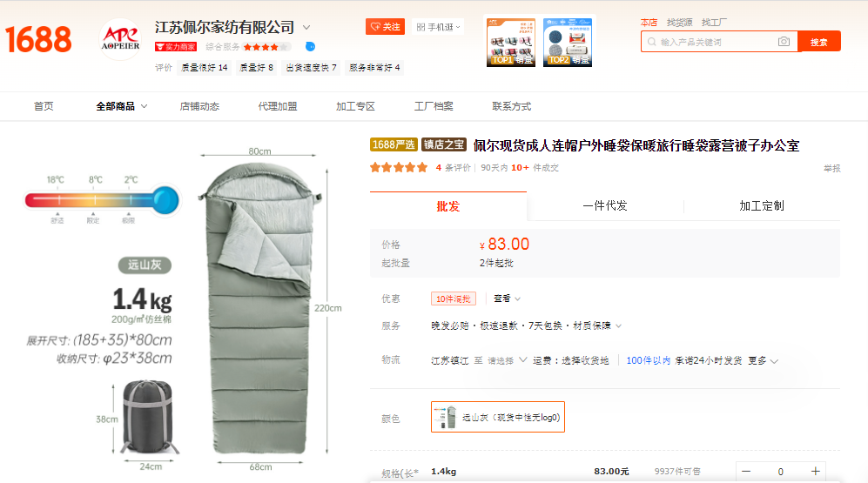
Task: Click the camera image search icon
Action: click(784, 42)
